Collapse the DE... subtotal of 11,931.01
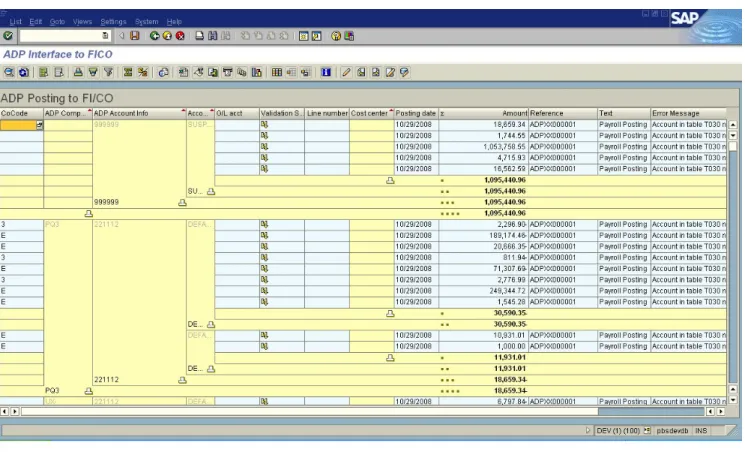The height and width of the screenshot is (452, 745). pyautogui.click(x=211, y=368)
